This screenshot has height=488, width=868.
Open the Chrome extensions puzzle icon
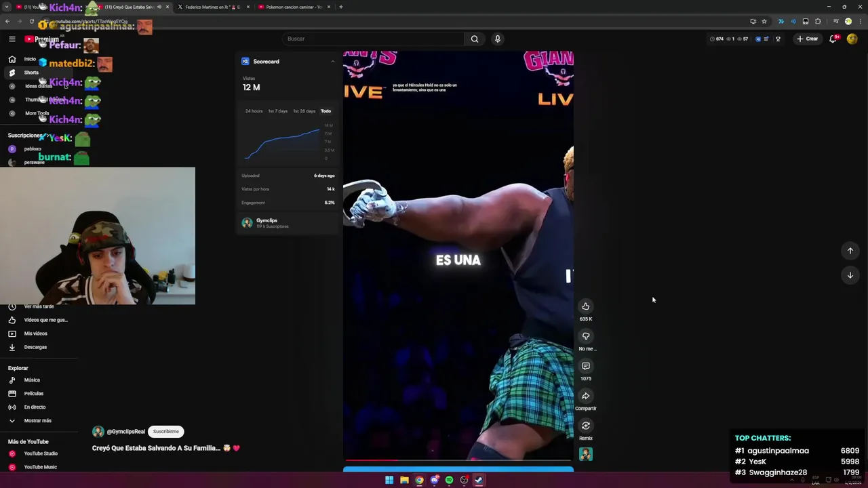818,21
